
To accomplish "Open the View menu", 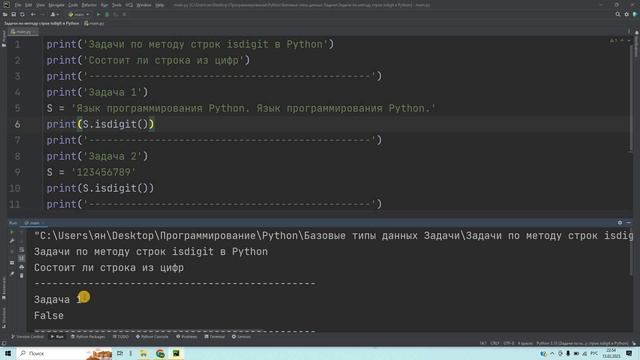I will [x=40, y=5].
